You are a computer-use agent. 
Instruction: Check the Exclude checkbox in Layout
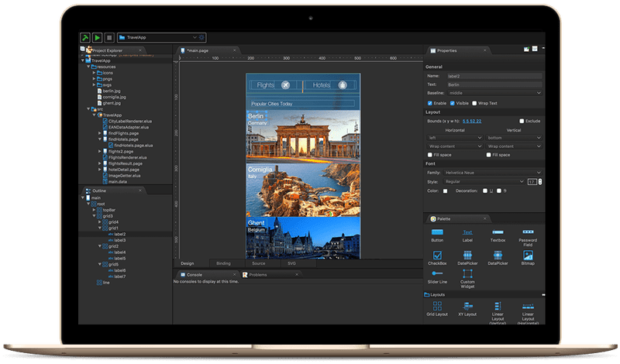pyautogui.click(x=522, y=121)
